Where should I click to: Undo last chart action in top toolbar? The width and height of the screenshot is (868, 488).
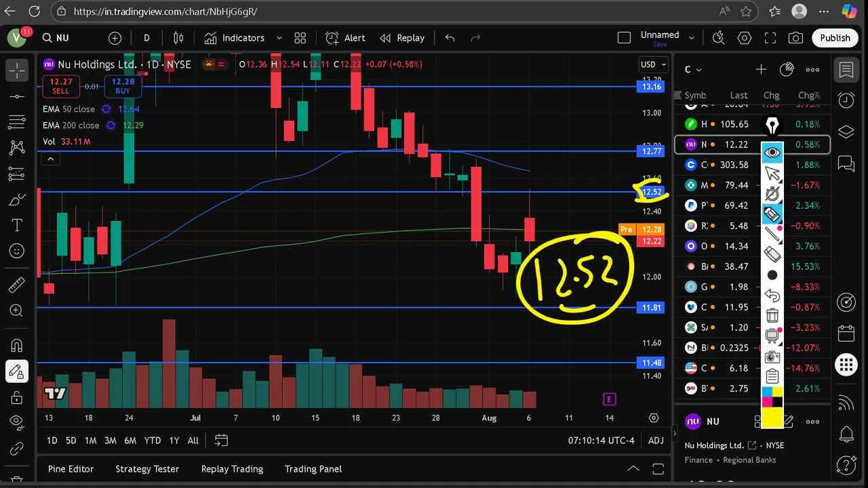point(450,38)
